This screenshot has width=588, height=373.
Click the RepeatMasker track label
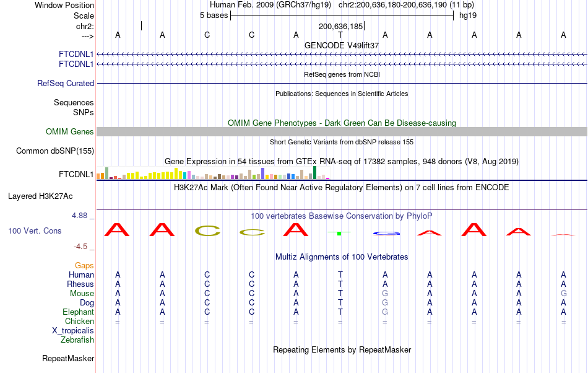click(68, 358)
